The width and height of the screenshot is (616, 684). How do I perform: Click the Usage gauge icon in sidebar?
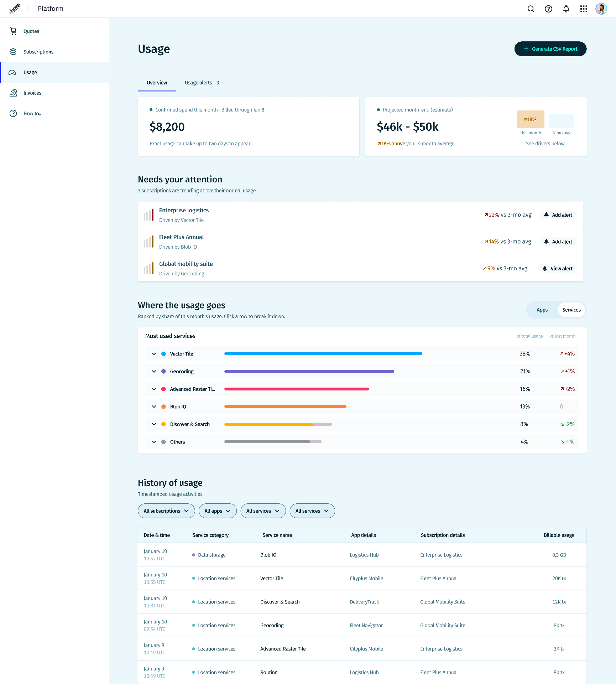pos(12,72)
